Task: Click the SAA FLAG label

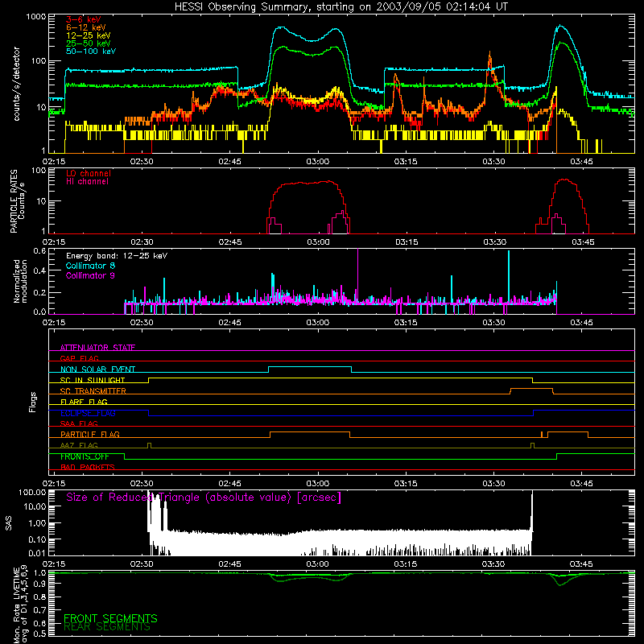Action: click(x=79, y=423)
